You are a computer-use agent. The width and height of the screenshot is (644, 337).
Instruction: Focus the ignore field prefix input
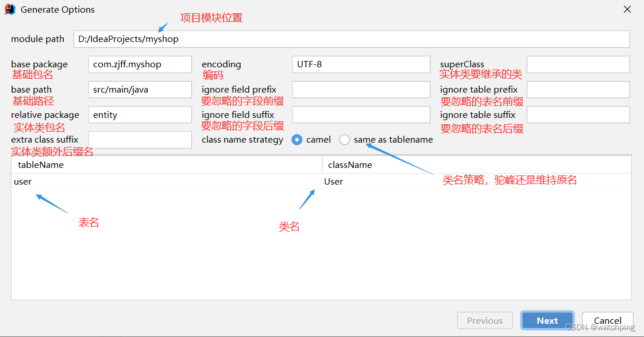[361, 90]
